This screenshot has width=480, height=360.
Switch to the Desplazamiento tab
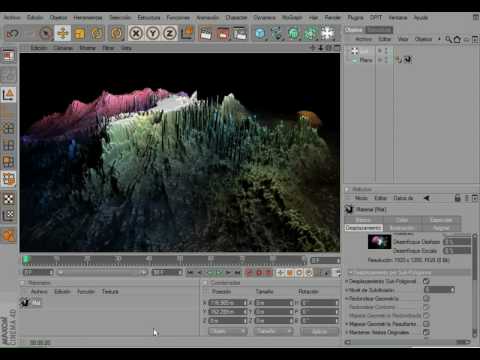tap(364, 228)
